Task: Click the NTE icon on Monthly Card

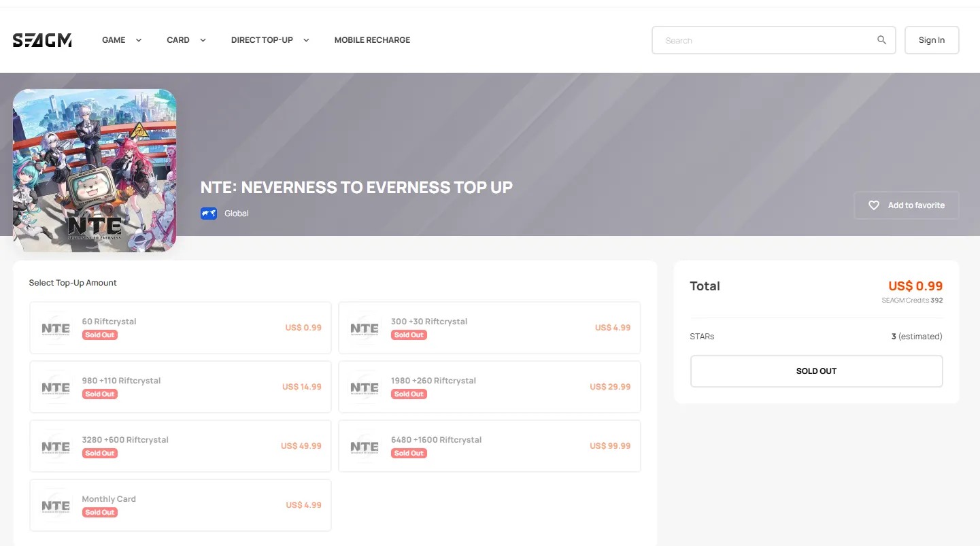Action: coord(56,505)
